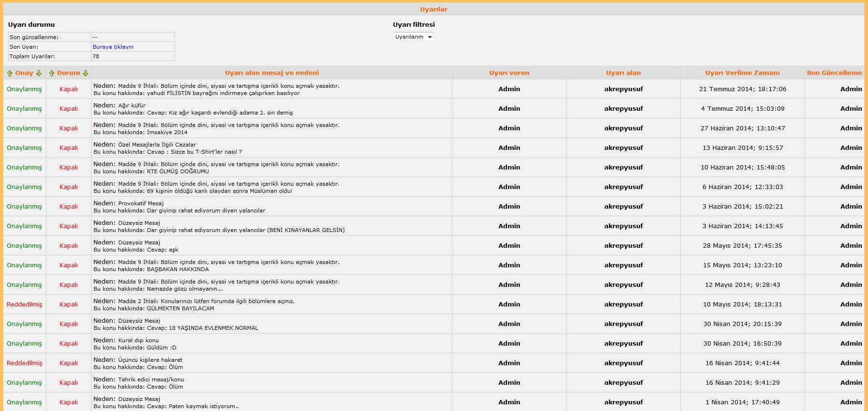This screenshot has width=868, height=411.
Task: Click the 'Uyarı filtresi' heading
Action: point(414,25)
